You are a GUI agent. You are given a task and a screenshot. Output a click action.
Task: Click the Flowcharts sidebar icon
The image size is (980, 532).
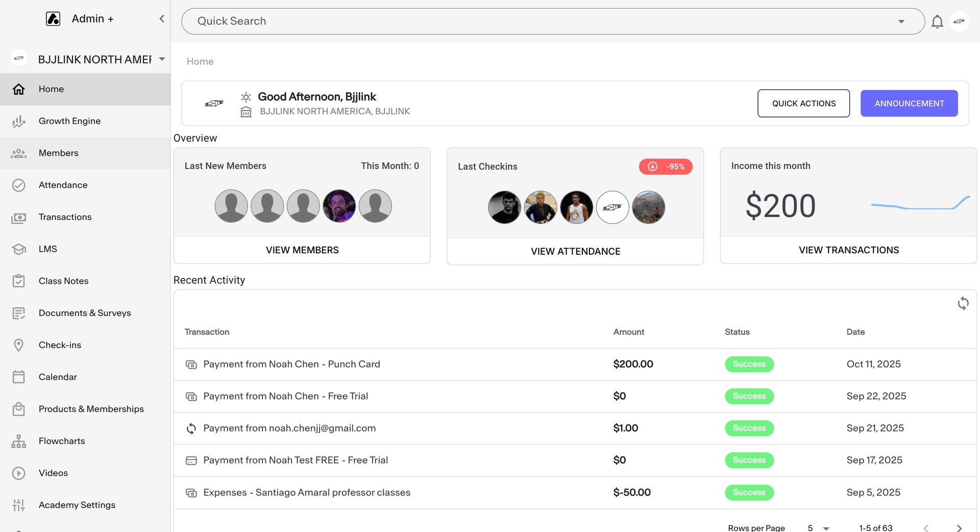coord(19,441)
